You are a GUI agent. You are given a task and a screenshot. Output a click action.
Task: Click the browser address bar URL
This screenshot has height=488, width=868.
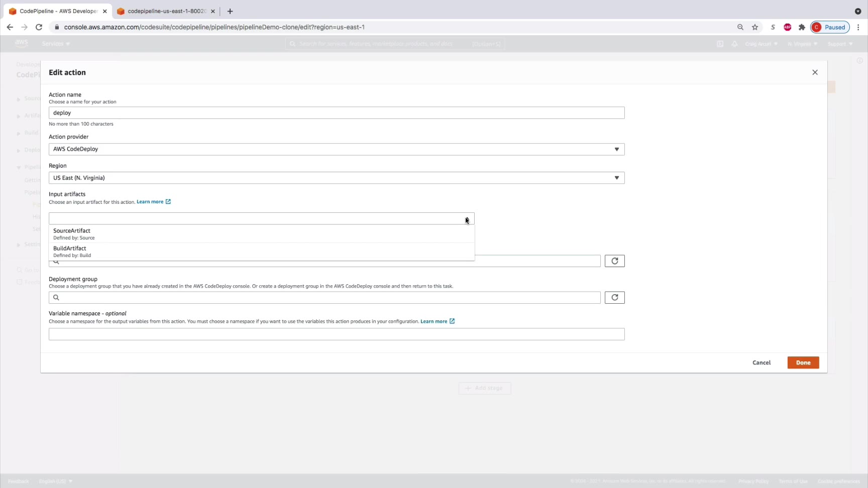(x=214, y=27)
